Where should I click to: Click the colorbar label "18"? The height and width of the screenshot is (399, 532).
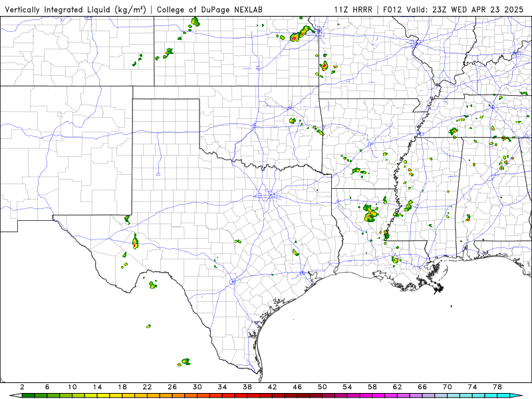point(122,387)
